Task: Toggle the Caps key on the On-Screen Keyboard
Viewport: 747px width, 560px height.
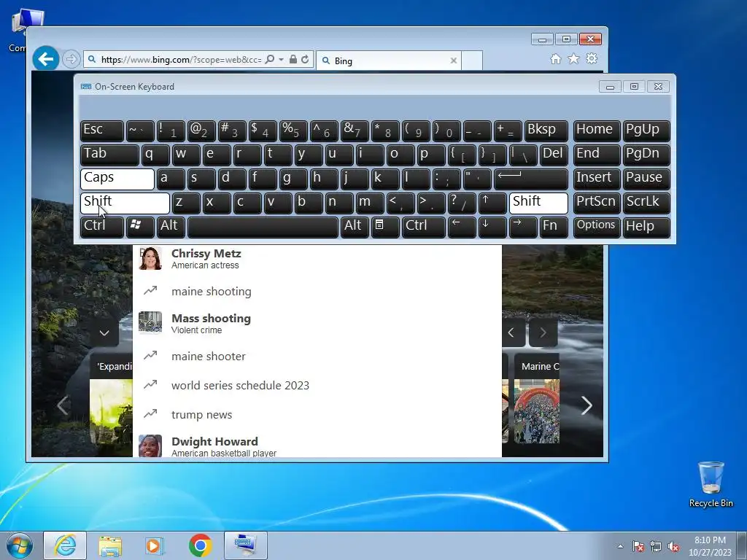Action: tap(117, 179)
